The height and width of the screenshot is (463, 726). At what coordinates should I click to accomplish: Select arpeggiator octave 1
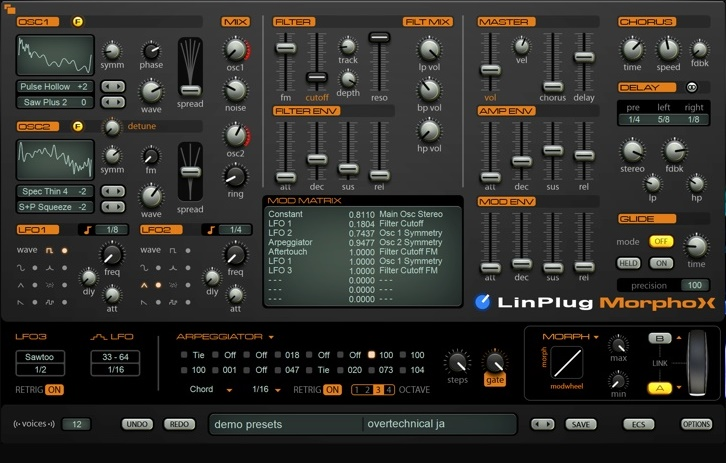[357, 390]
